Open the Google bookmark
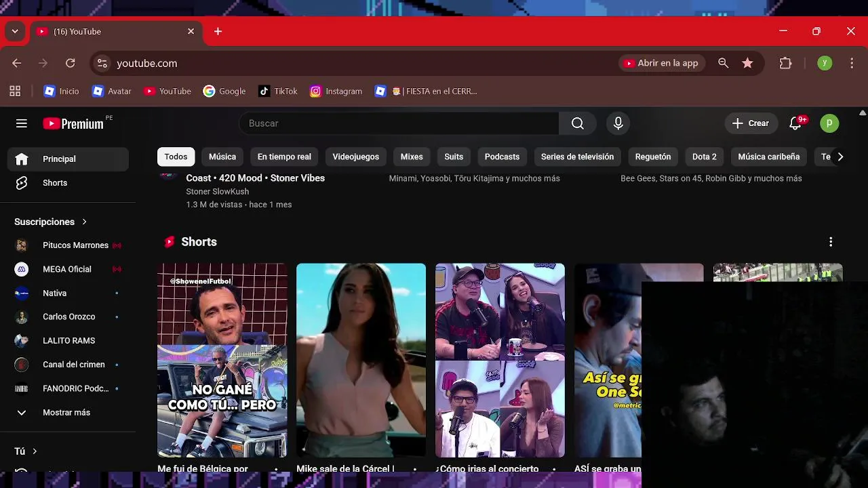The image size is (868, 488). [224, 91]
